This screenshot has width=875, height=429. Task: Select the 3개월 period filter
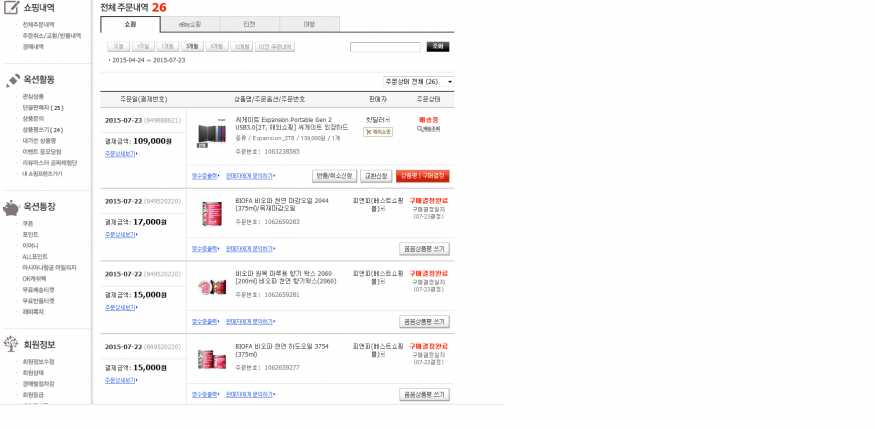pyautogui.click(x=192, y=46)
